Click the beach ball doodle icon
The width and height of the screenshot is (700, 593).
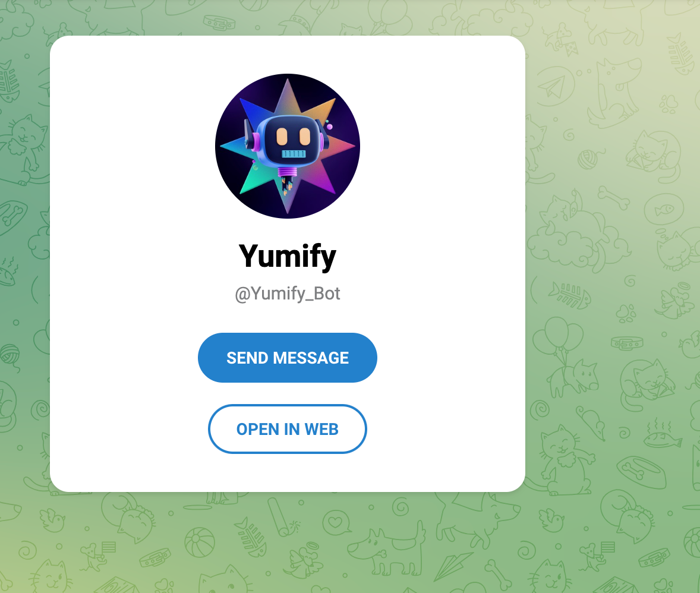200,542
